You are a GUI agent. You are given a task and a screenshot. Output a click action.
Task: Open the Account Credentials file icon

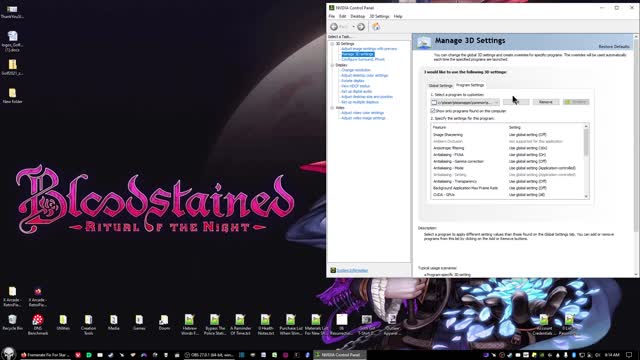click(543, 324)
